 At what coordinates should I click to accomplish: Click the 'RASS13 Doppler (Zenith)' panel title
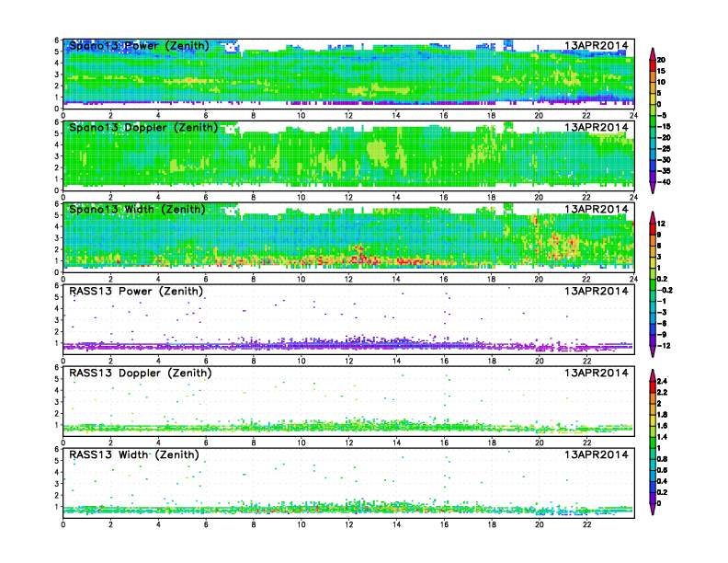coord(141,373)
